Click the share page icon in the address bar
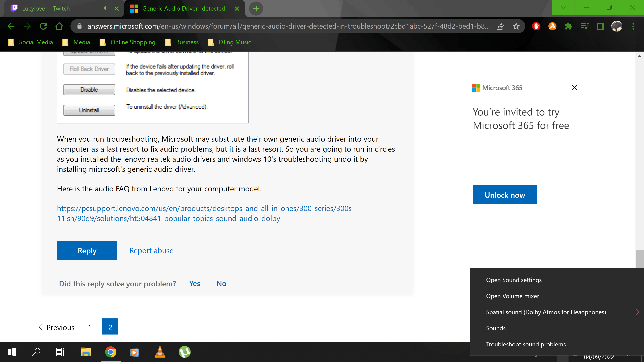Viewport: 644px width, 362px height. click(x=500, y=26)
